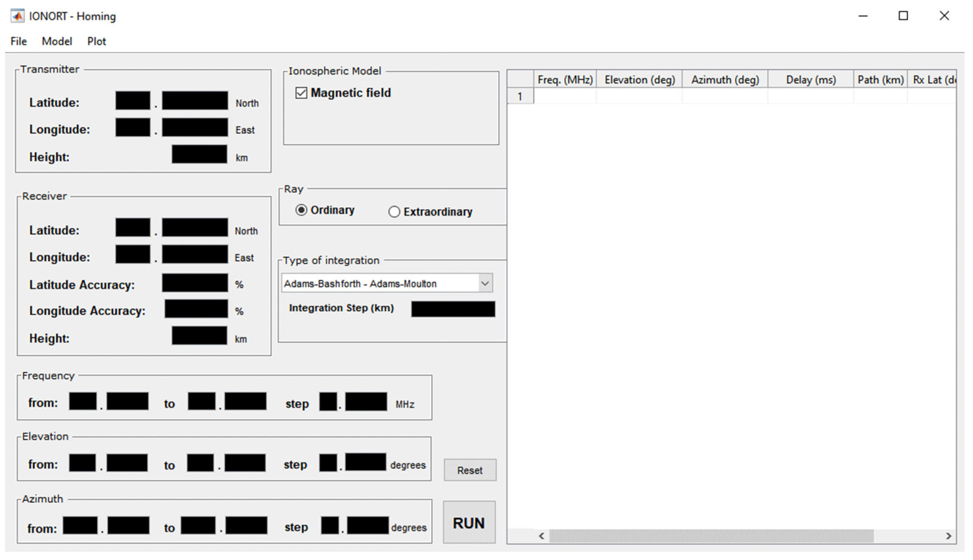Open the Type of integration dropdown
The image size is (973, 560).
point(387,283)
